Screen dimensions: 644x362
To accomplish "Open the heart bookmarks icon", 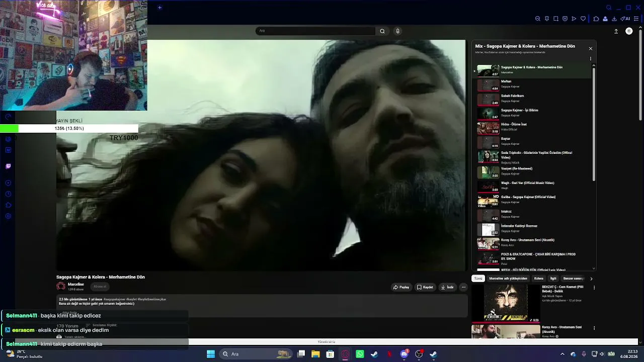I will [x=583, y=19].
